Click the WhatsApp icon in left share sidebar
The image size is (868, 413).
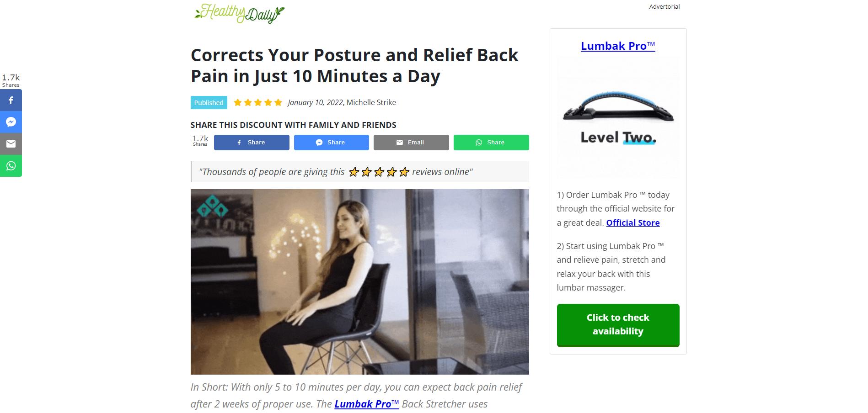(11, 166)
